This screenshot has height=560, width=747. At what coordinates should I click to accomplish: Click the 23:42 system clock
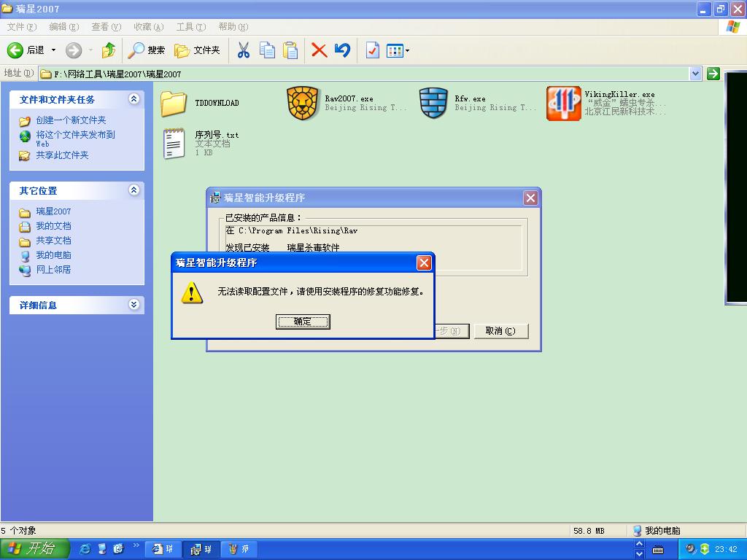click(726, 549)
